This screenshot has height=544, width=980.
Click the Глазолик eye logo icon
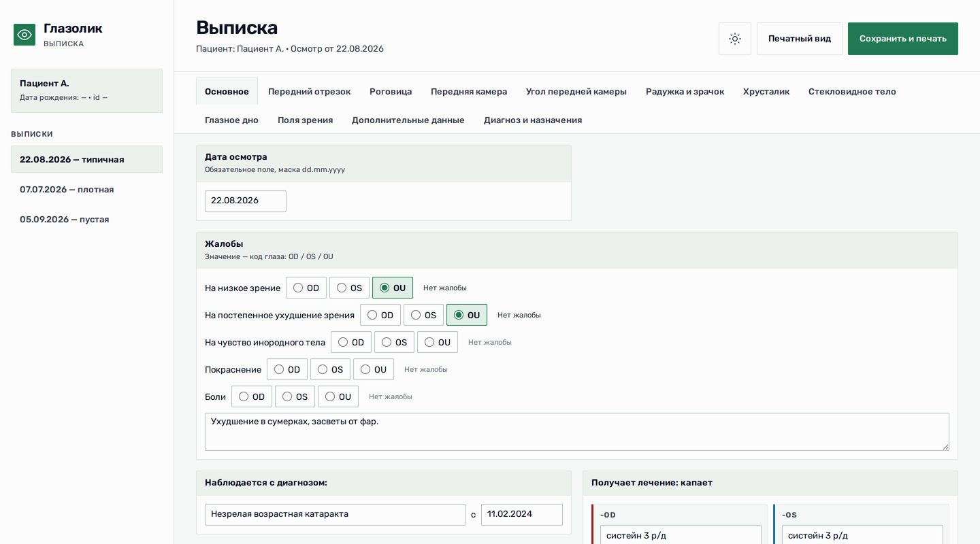pyautogui.click(x=24, y=35)
